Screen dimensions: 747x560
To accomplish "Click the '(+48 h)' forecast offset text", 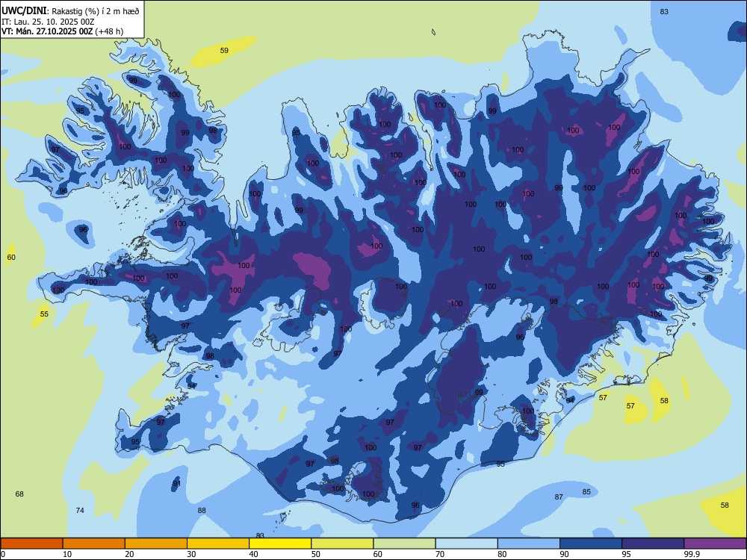I will (x=109, y=31).
